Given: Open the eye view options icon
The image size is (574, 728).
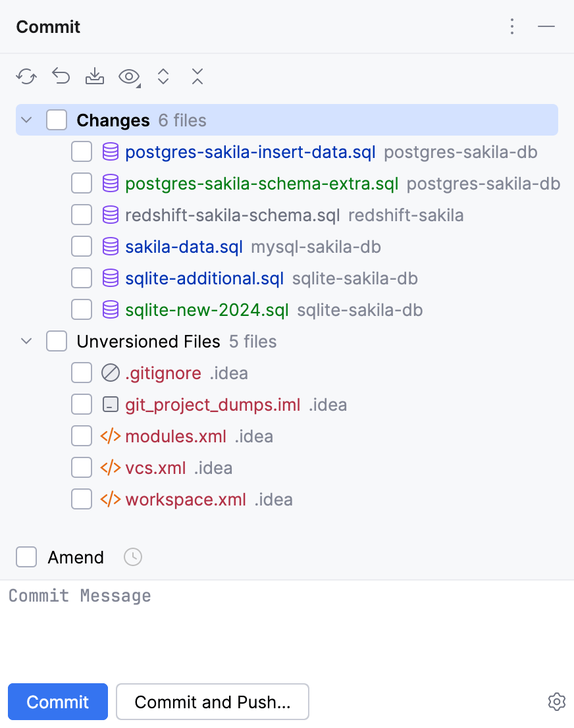Looking at the screenshot, I should [128, 76].
